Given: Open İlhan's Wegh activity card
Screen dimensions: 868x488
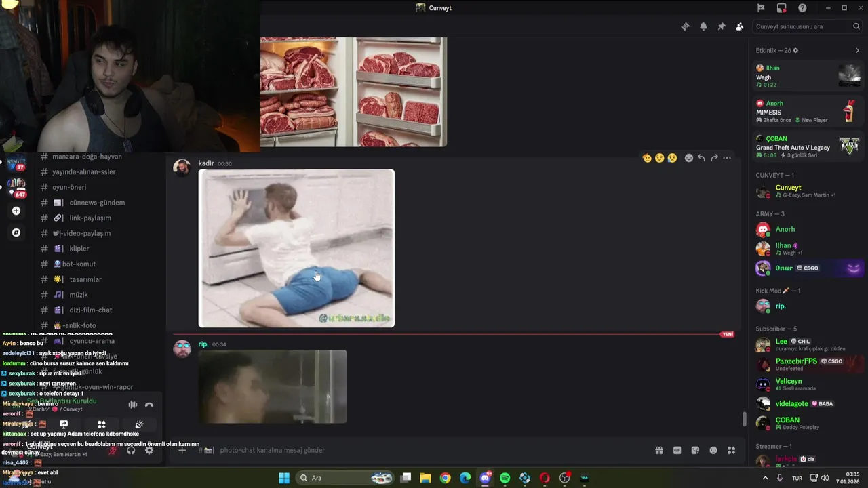Looking at the screenshot, I should pos(808,76).
